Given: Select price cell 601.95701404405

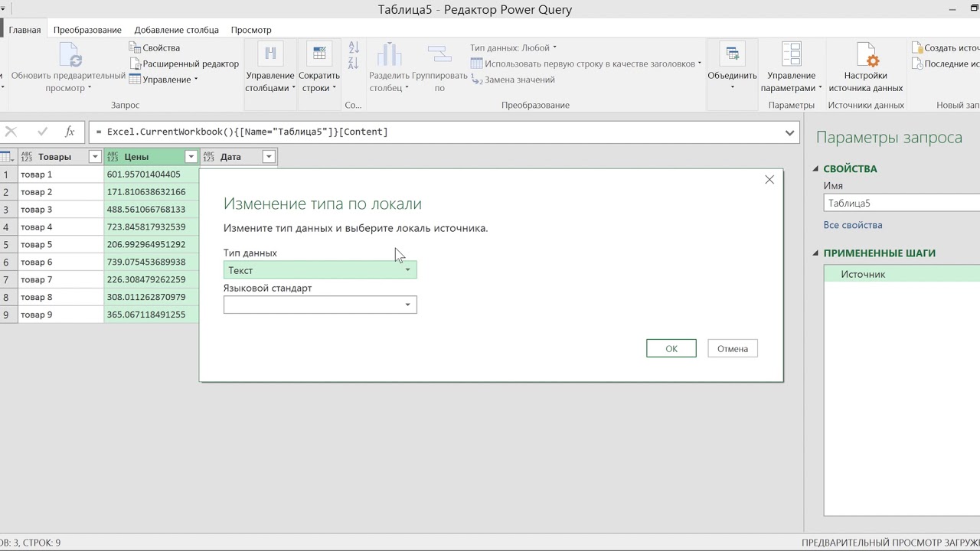Looking at the screenshot, I should 152,174.
